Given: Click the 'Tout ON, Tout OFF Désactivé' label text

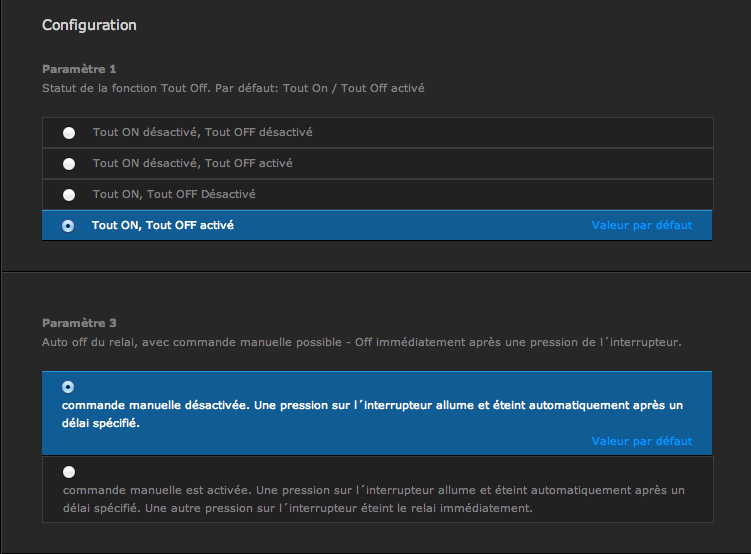Looking at the screenshot, I should 180,194.
